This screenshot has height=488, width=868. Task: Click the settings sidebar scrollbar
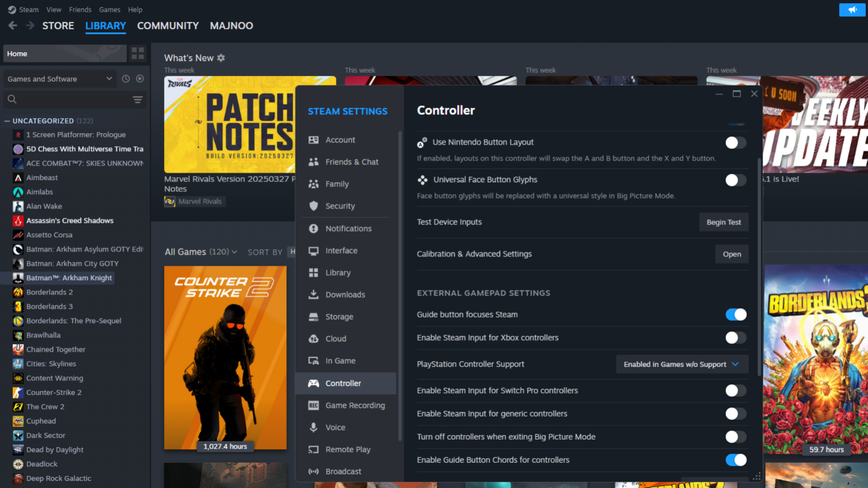coord(400,286)
